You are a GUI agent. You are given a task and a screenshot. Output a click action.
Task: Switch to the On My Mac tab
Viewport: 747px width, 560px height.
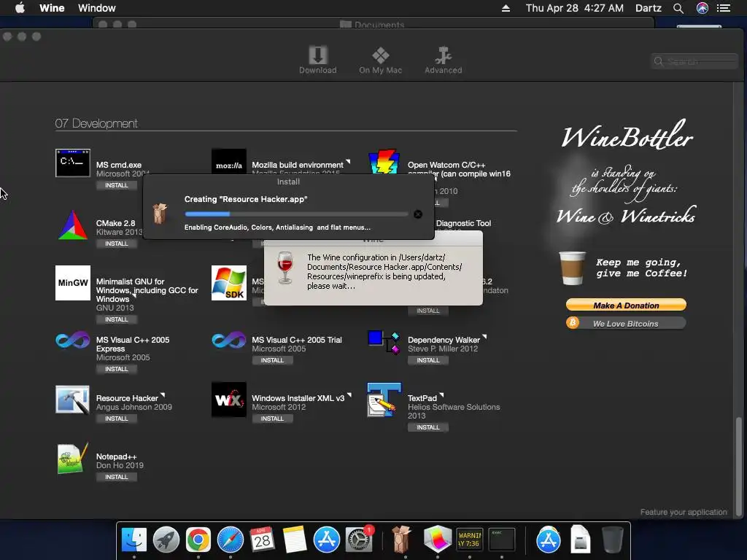[380, 60]
